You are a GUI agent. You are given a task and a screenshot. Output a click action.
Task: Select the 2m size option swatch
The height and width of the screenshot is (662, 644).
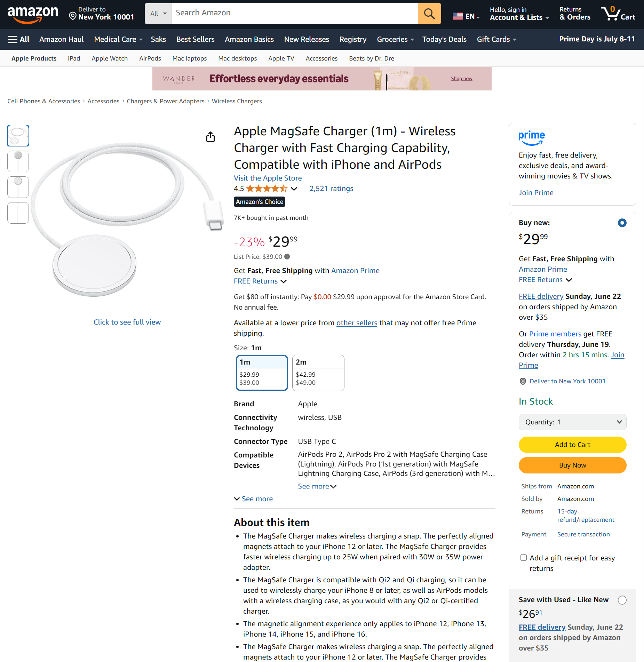[x=318, y=373]
